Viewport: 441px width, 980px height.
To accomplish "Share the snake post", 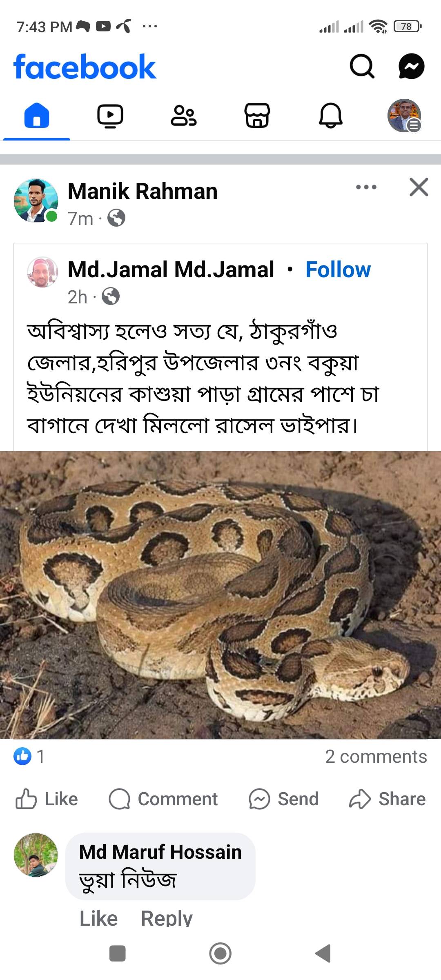I will [x=388, y=799].
